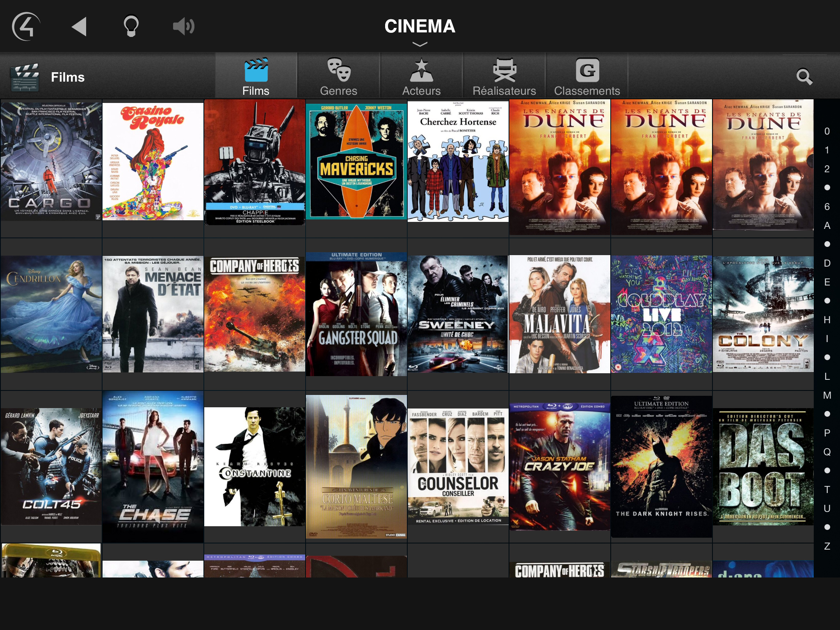The image size is (840, 630).
Task: Switch to the Acteurs tab
Action: [x=422, y=76]
